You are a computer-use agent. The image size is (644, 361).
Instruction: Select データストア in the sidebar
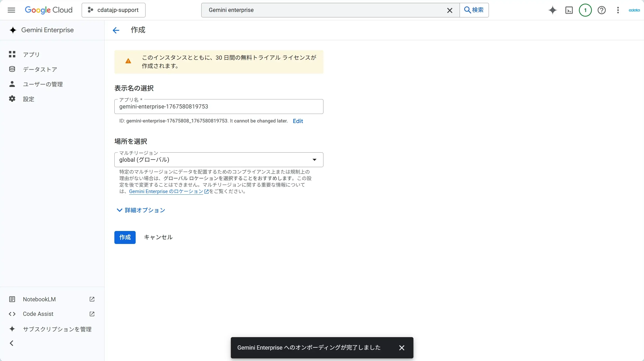40,69
